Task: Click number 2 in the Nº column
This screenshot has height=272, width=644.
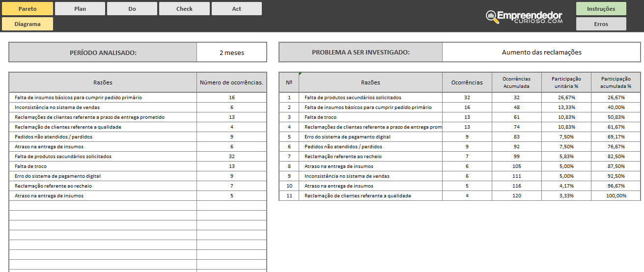Action: point(289,107)
